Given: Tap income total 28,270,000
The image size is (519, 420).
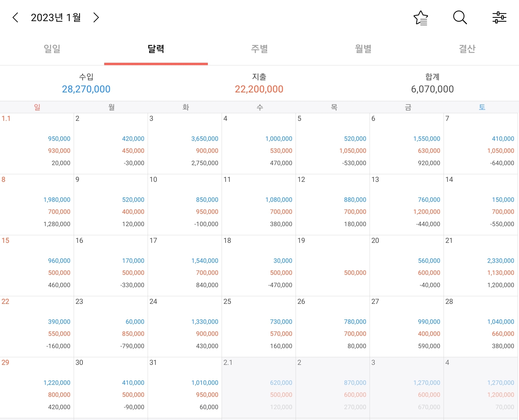Looking at the screenshot, I should point(86,89).
